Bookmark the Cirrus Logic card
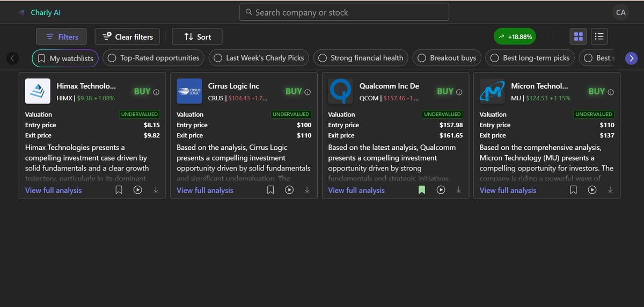Image resolution: width=644 pixels, height=307 pixels. tap(270, 190)
